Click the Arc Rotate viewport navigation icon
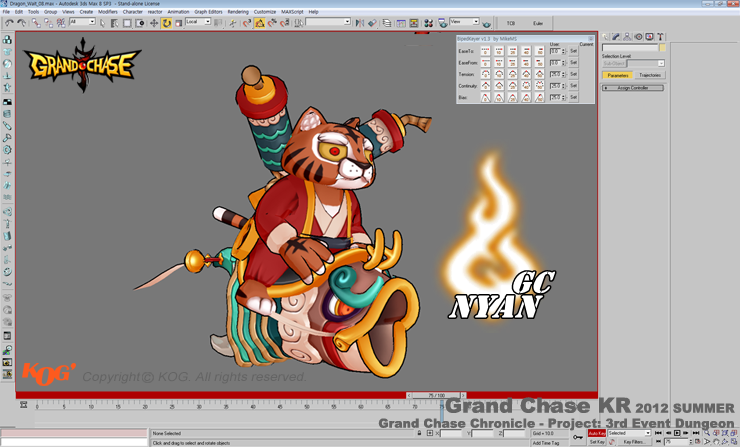This screenshot has width=740, height=447. pyautogui.click(x=725, y=441)
